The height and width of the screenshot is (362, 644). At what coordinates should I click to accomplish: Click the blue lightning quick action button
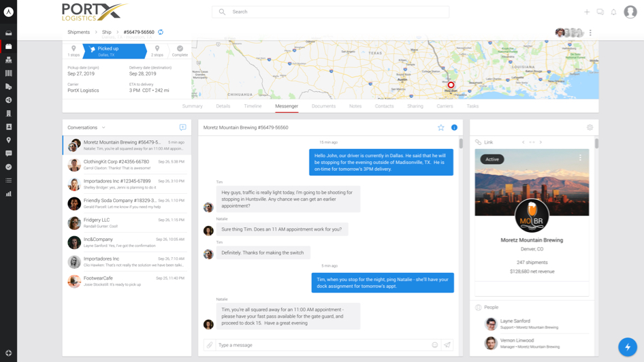pyautogui.click(x=628, y=347)
